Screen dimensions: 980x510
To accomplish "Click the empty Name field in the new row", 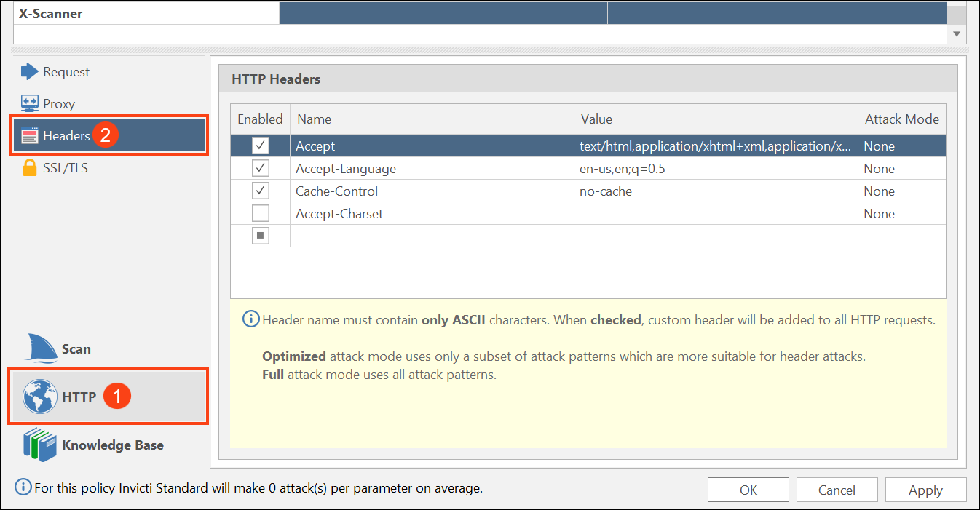I will pos(430,236).
